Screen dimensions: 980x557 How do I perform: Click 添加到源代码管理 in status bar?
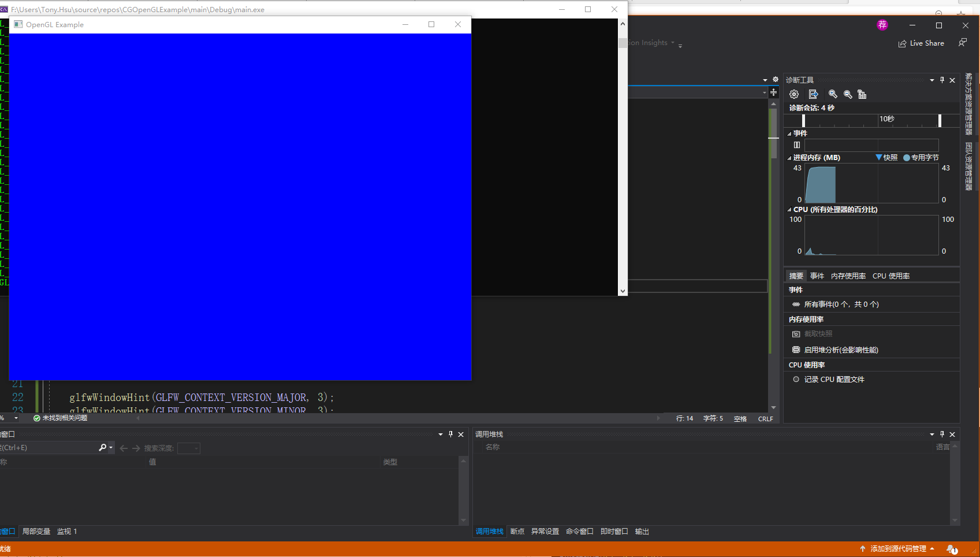(x=897, y=549)
